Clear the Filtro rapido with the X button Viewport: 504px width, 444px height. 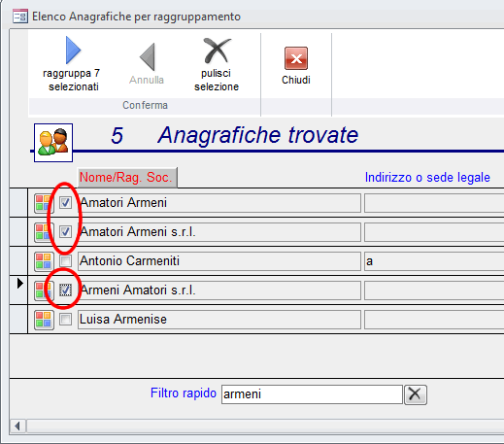(x=416, y=394)
